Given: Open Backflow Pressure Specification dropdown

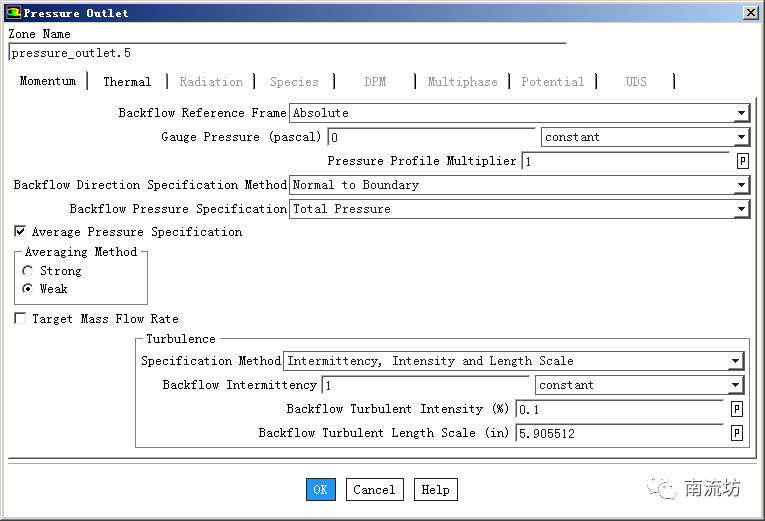Looking at the screenshot, I should [741, 209].
